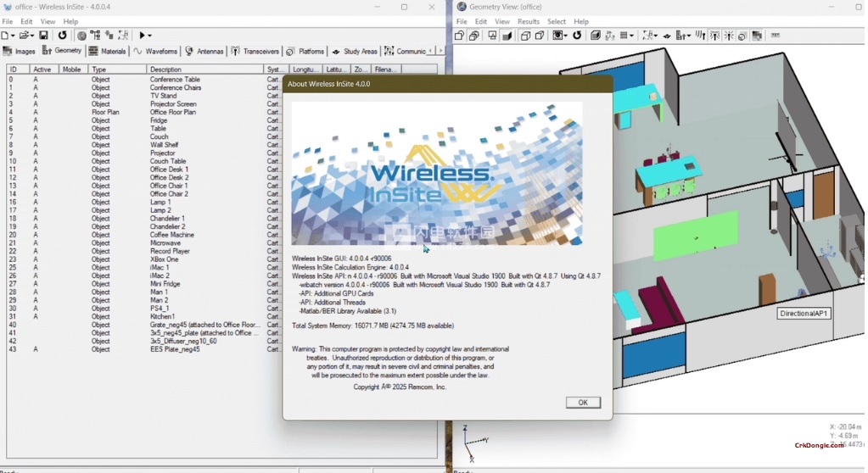Open the Select menu in Geometry View
868x473 pixels.
pos(557,21)
